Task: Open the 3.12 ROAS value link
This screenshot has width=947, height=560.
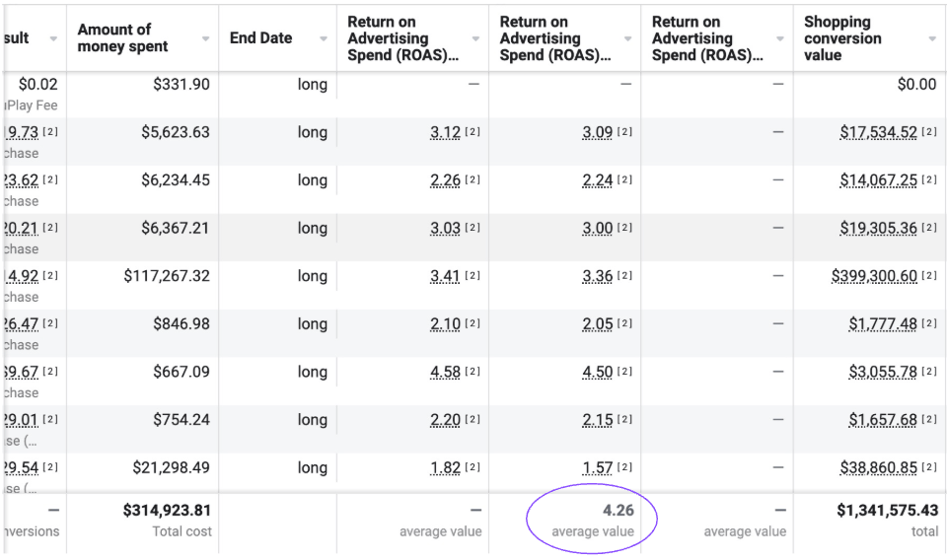Action: [x=445, y=132]
